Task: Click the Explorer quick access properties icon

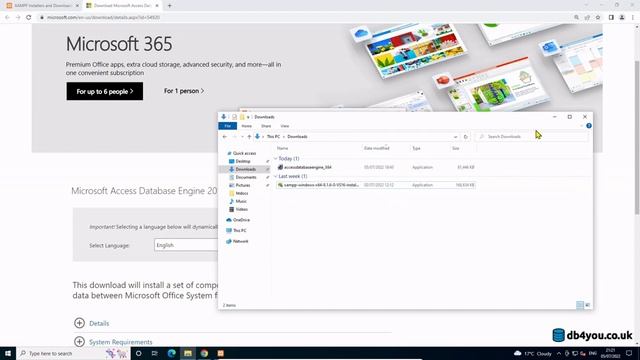Action: [234, 117]
